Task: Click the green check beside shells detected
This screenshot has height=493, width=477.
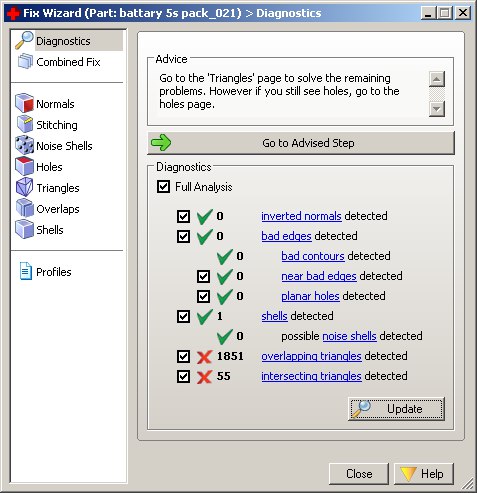Action: 205,316
